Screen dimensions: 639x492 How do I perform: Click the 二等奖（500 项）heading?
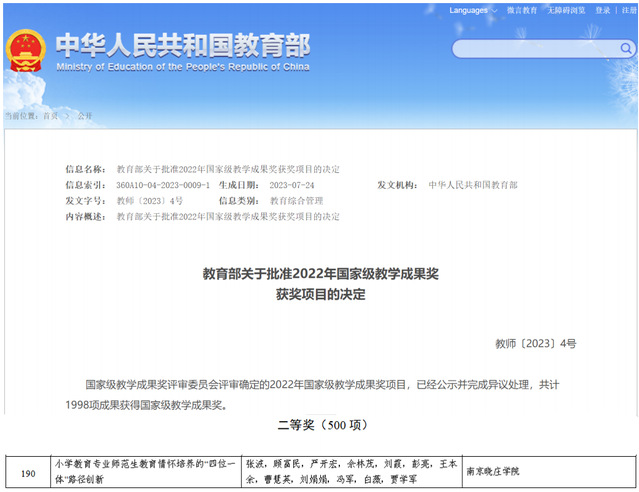322,425
